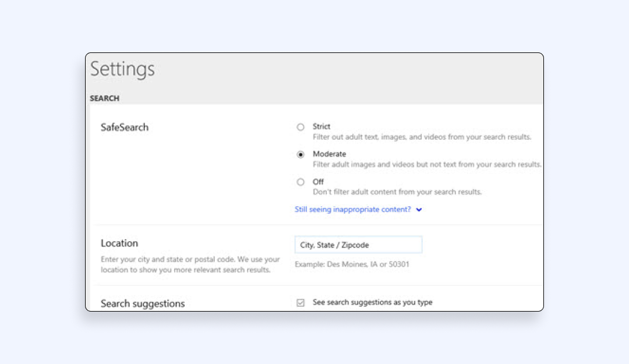Click "See search suggestions as you type" label
This screenshot has height=364, width=629.
pos(372,302)
